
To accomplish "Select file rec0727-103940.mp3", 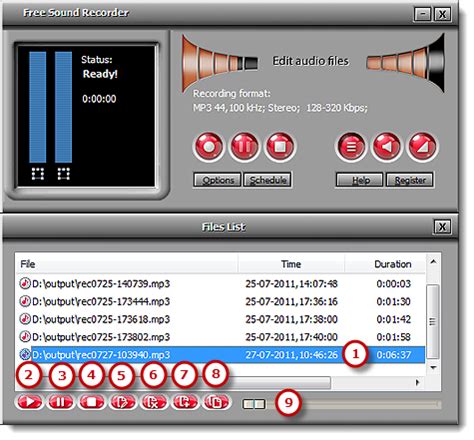I will click(101, 355).
